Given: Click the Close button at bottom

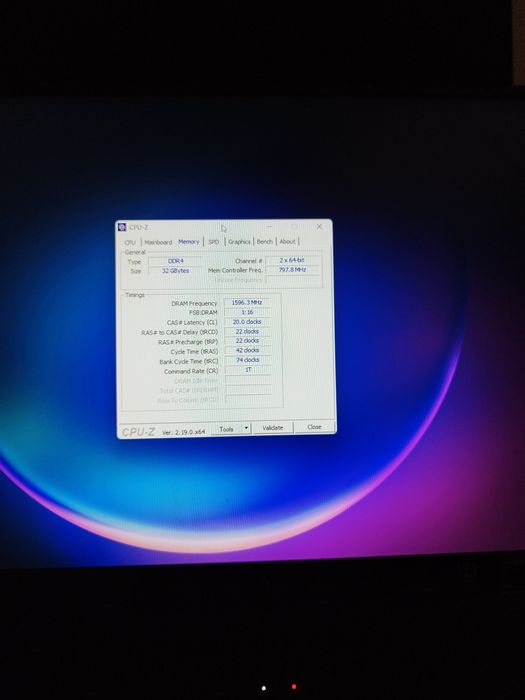Looking at the screenshot, I should coord(314,427).
